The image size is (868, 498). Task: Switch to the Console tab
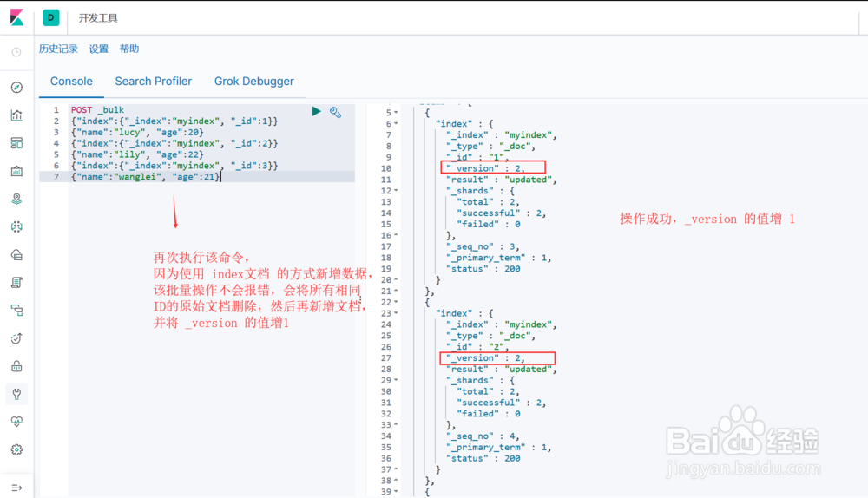pyautogui.click(x=71, y=82)
